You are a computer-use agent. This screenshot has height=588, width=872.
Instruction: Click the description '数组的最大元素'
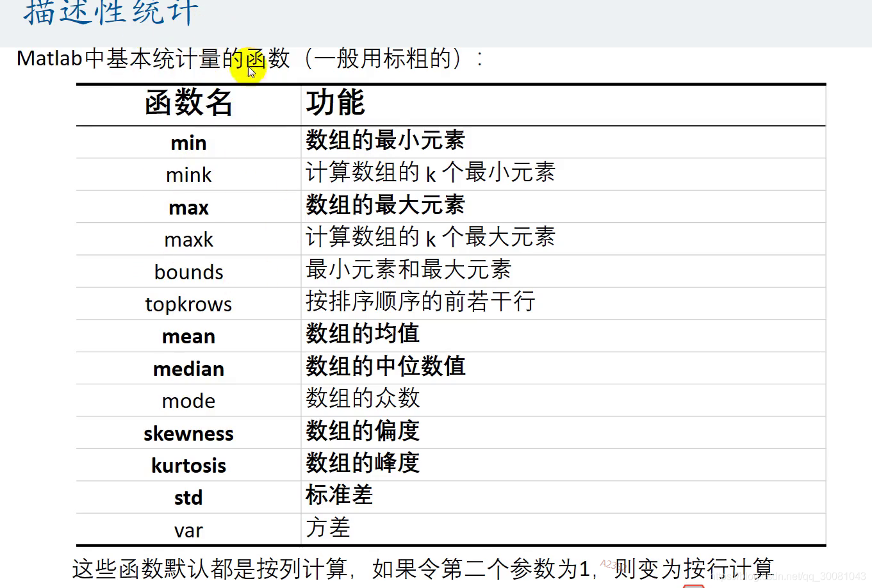[385, 205]
